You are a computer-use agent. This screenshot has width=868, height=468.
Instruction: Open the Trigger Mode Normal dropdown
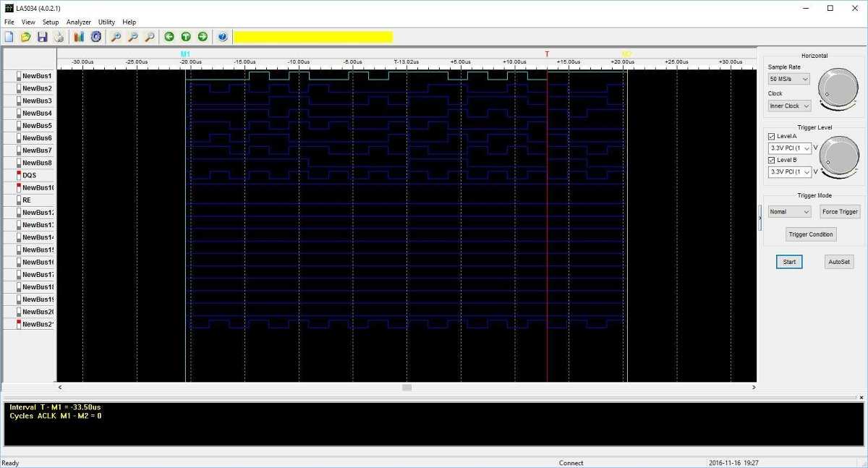click(x=790, y=212)
